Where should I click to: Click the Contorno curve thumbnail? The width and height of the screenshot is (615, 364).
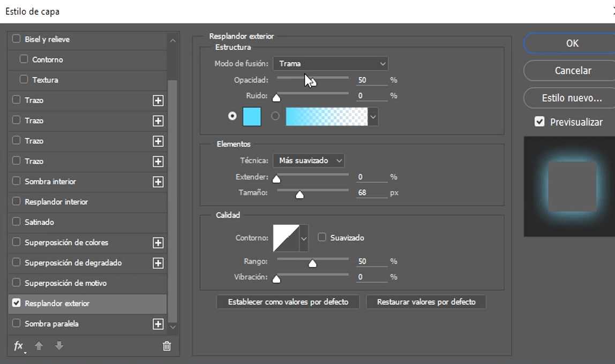[x=286, y=238]
